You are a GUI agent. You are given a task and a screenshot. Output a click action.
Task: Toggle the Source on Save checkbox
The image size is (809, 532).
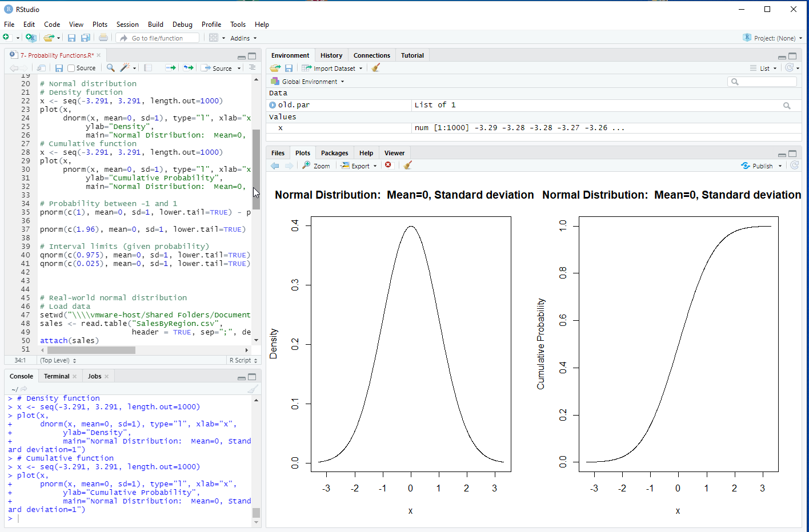[x=71, y=68]
